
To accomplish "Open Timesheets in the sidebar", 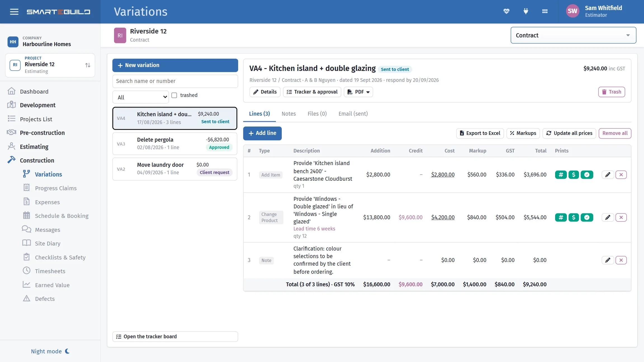I will [50, 271].
